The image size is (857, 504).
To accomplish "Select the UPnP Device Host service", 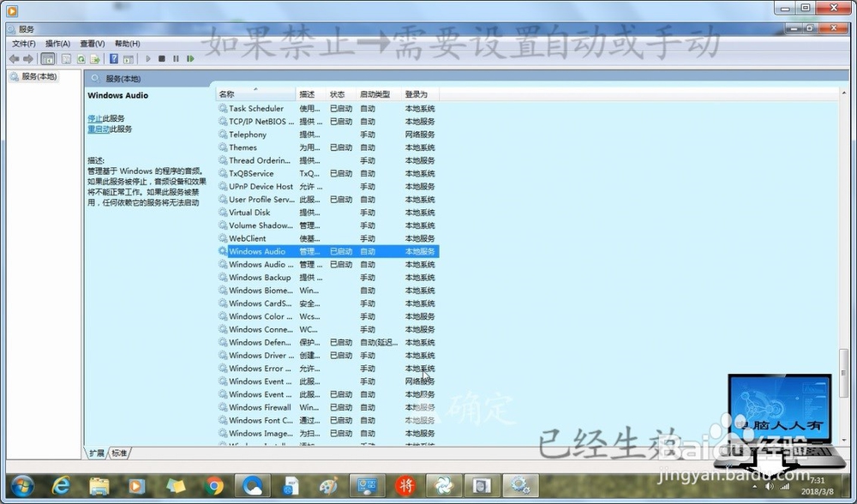I will tap(327, 186).
